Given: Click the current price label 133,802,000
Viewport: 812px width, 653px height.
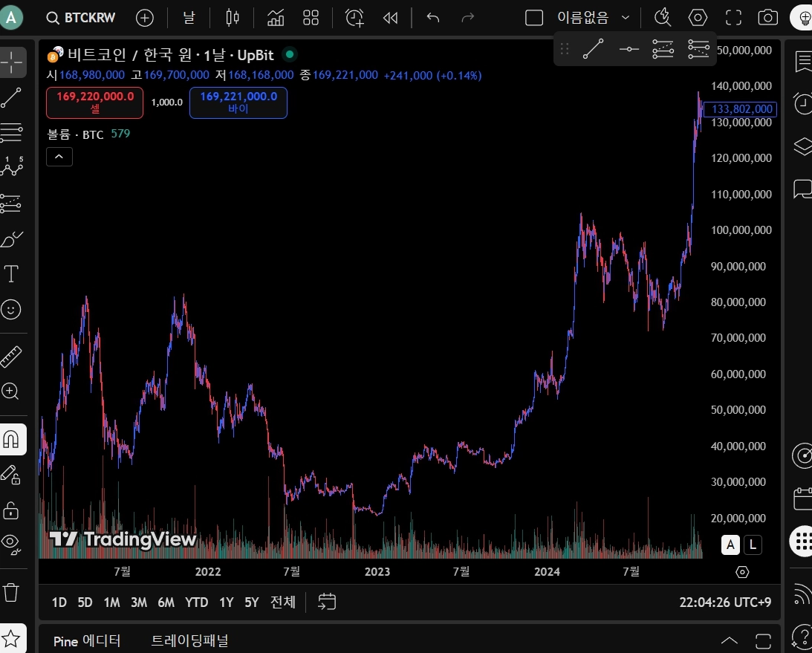Looking at the screenshot, I should 741,109.
